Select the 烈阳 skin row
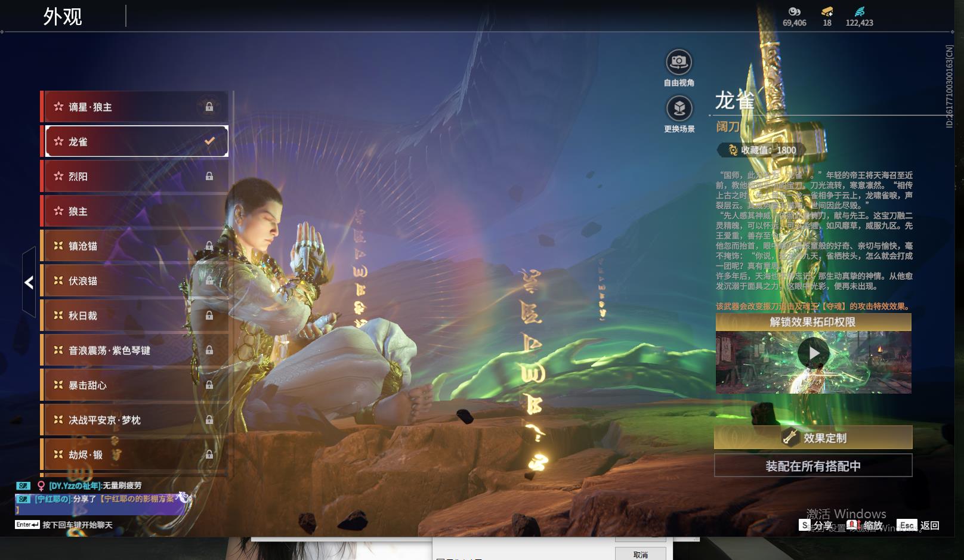The width and height of the screenshot is (964, 560). coord(134,176)
